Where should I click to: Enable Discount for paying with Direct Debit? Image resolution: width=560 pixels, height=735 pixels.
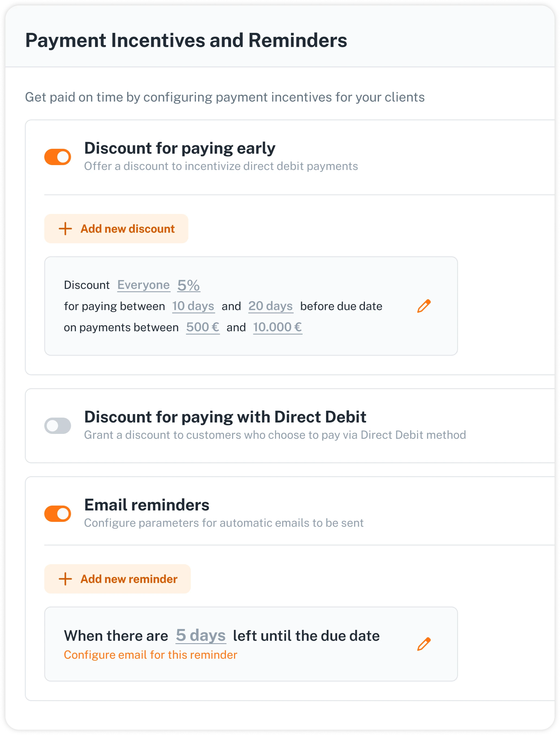click(58, 426)
